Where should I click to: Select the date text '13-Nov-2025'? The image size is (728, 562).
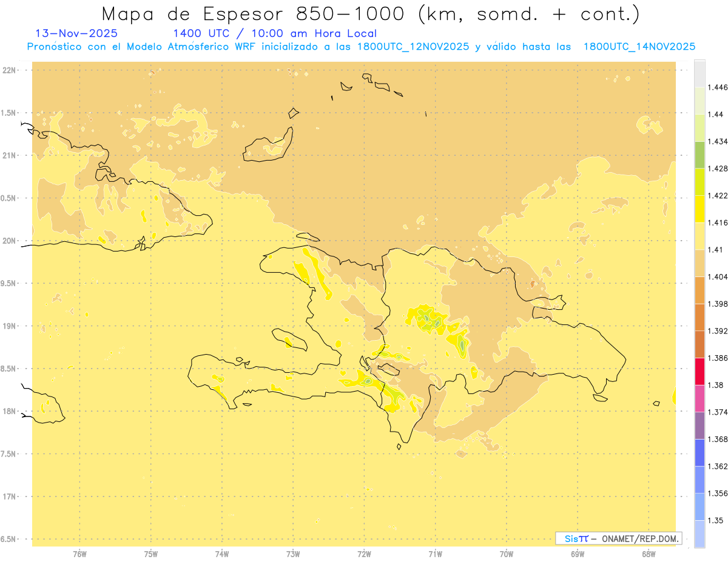(x=76, y=33)
